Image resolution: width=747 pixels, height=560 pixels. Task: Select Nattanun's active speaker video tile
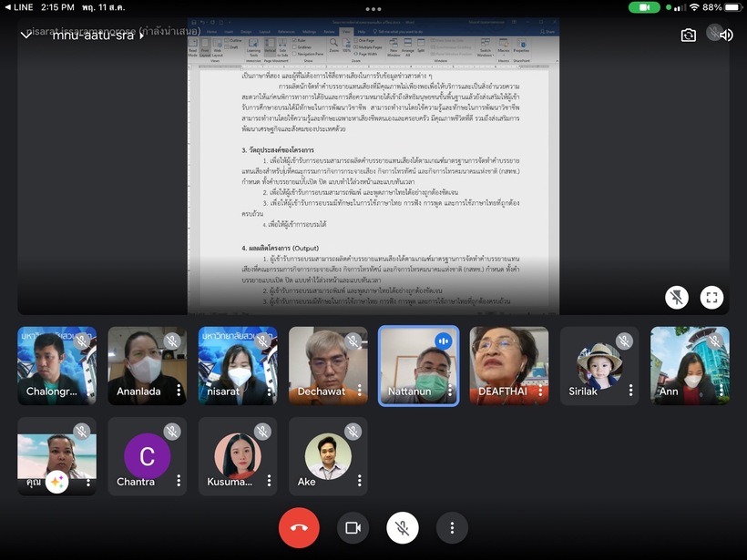418,364
